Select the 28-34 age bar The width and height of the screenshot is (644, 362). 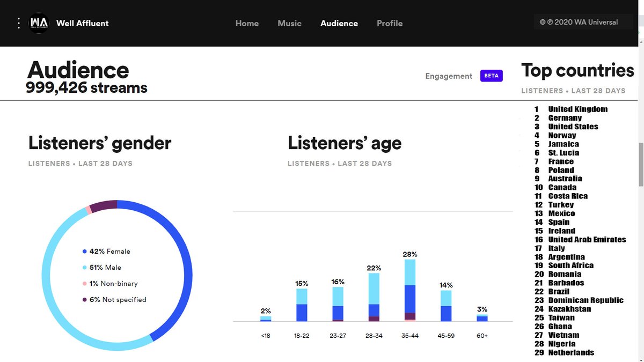[x=374, y=297]
